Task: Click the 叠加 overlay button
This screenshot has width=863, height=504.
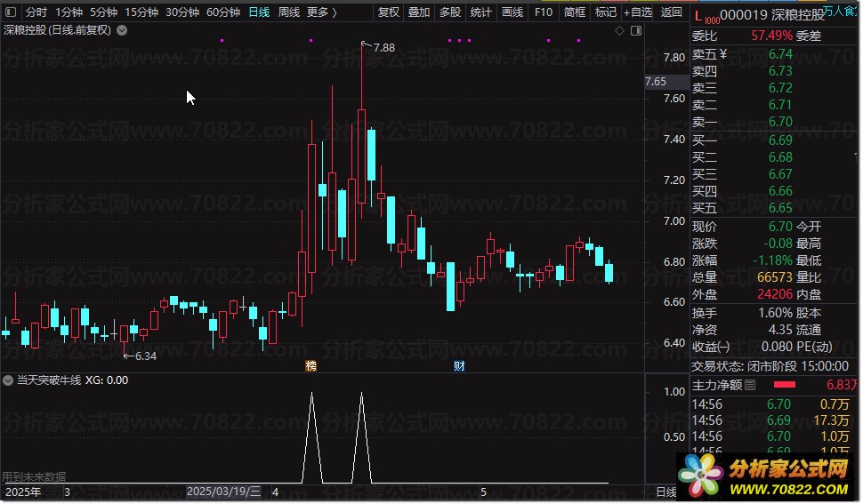Action: tap(419, 12)
